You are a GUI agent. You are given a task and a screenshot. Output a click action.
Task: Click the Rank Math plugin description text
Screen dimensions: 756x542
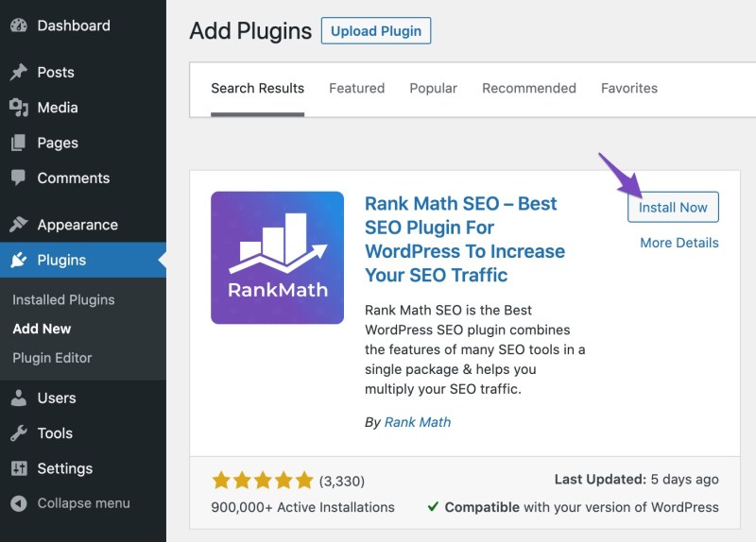[475, 349]
